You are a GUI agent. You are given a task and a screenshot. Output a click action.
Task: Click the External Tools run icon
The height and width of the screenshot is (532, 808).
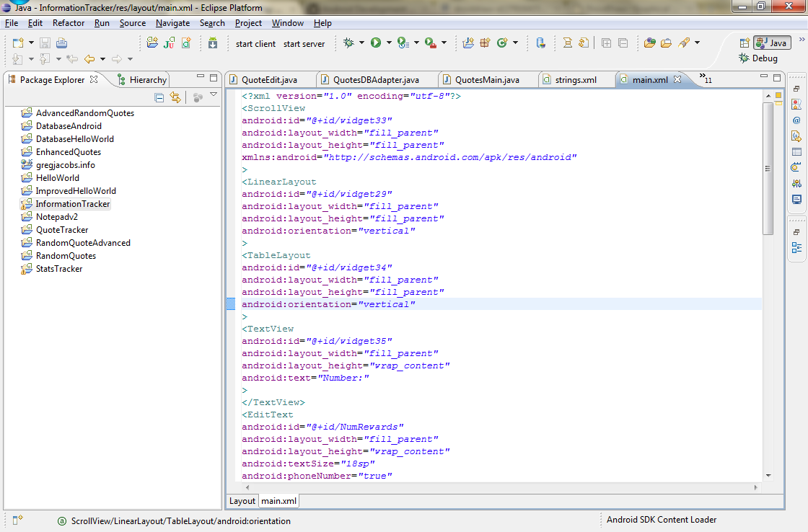click(431, 43)
